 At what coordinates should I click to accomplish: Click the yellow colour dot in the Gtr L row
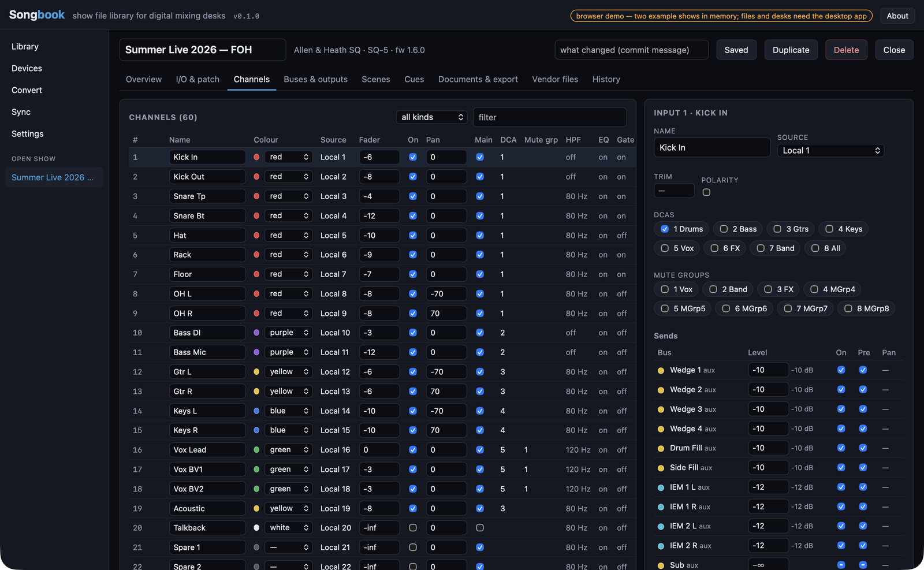point(256,372)
